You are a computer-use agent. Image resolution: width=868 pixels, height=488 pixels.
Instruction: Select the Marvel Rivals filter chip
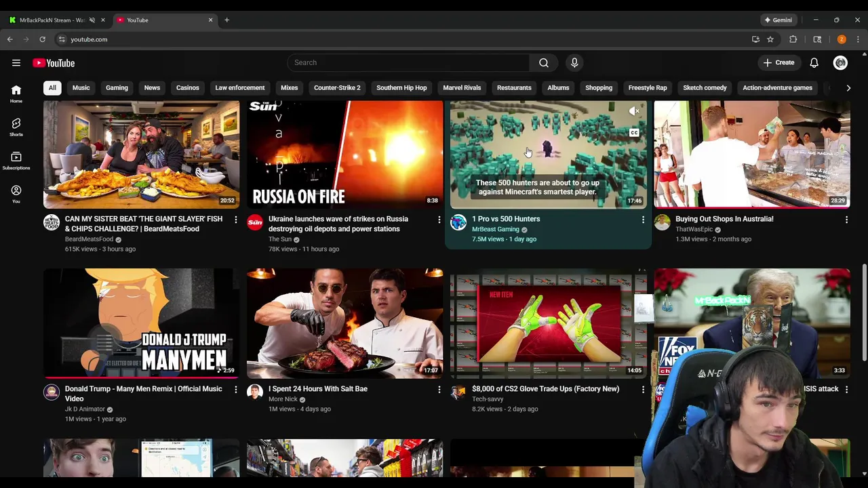462,88
